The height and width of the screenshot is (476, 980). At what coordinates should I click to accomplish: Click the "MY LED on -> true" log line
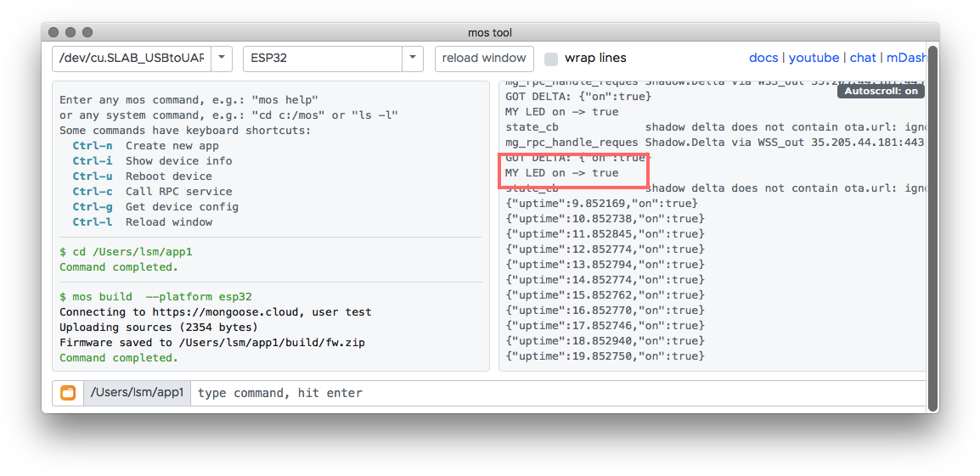pyautogui.click(x=562, y=173)
